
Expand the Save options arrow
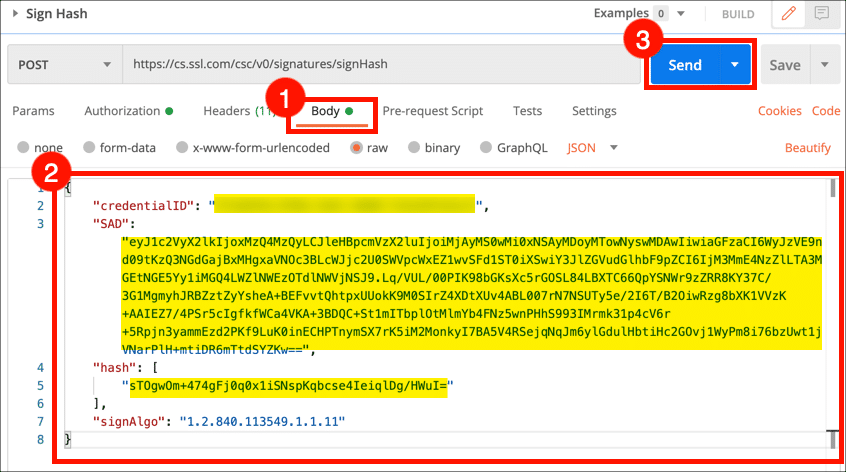click(x=825, y=65)
